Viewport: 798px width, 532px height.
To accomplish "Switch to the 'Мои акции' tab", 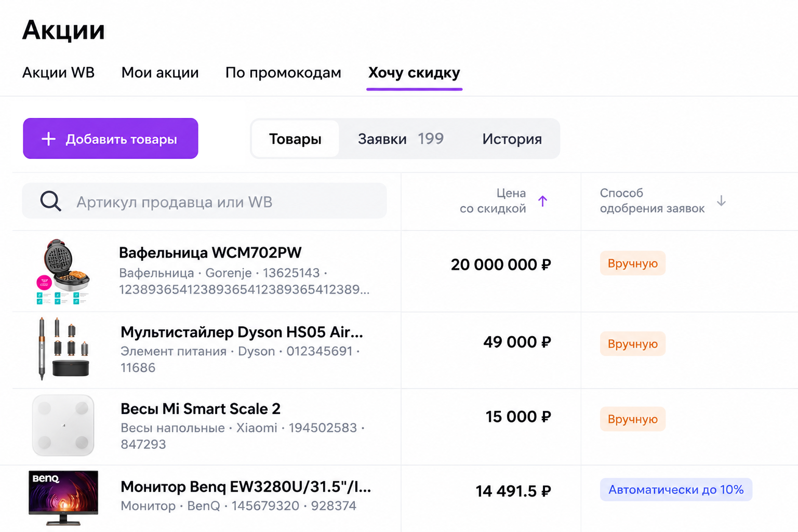I will click(x=160, y=72).
